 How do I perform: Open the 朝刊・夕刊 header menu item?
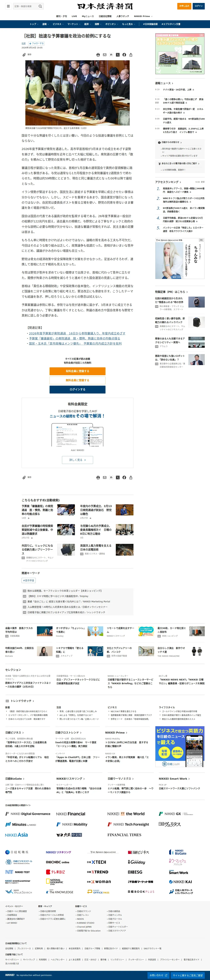coord(62,16)
